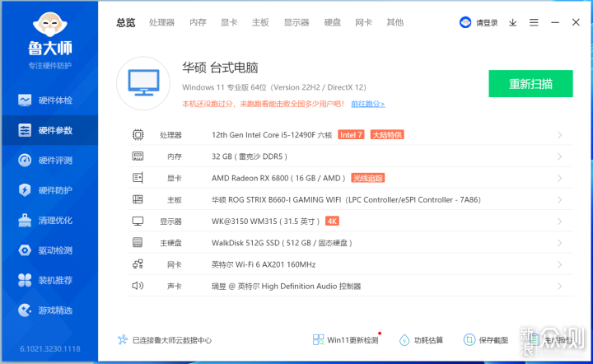The width and height of the screenshot is (593, 364).
Task: Click the motherboard icon
Action: [x=138, y=199]
